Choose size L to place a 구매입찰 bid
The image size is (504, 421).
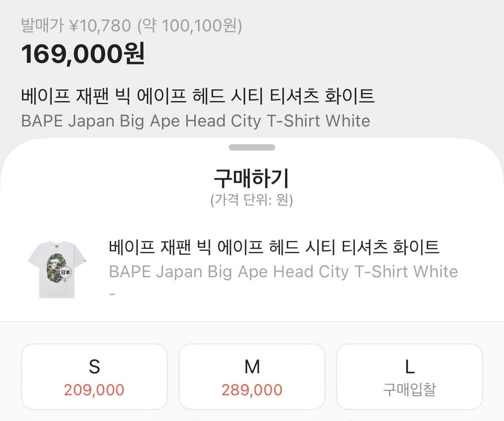click(409, 376)
